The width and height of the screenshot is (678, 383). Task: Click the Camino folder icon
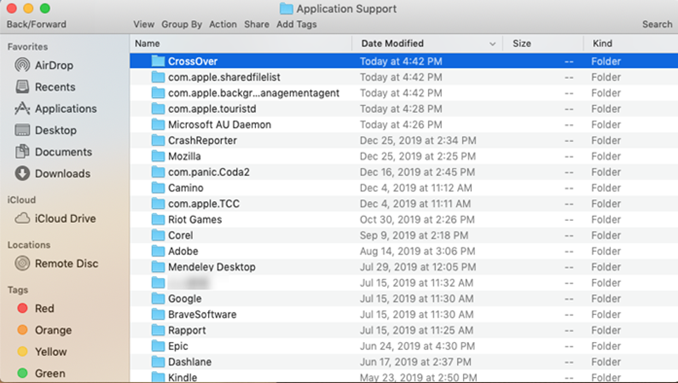pos(158,188)
